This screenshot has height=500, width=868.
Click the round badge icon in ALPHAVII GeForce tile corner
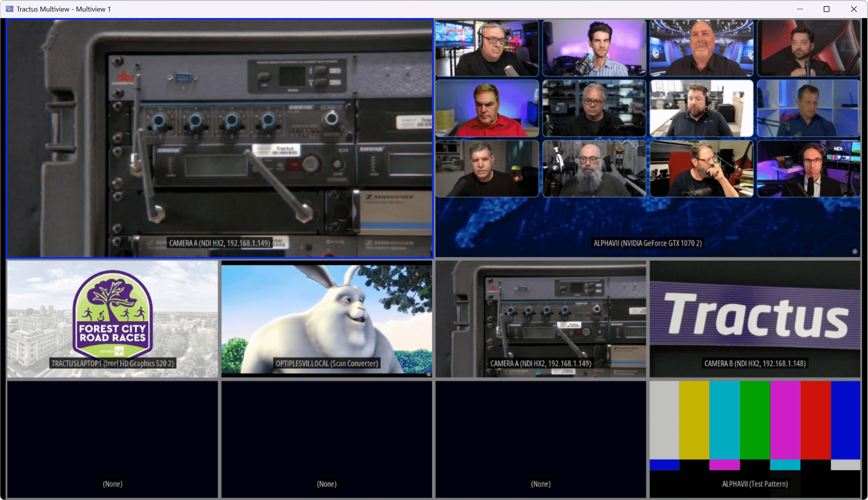[855, 251]
